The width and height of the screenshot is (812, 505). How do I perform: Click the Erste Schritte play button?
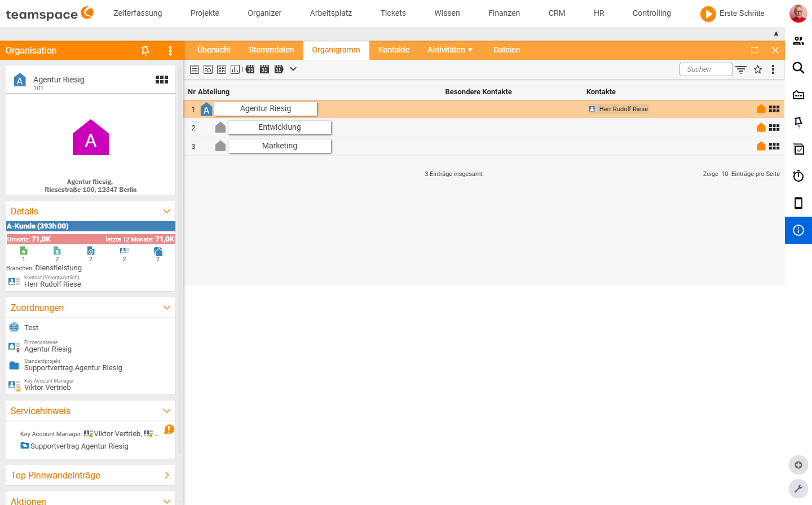pos(708,14)
